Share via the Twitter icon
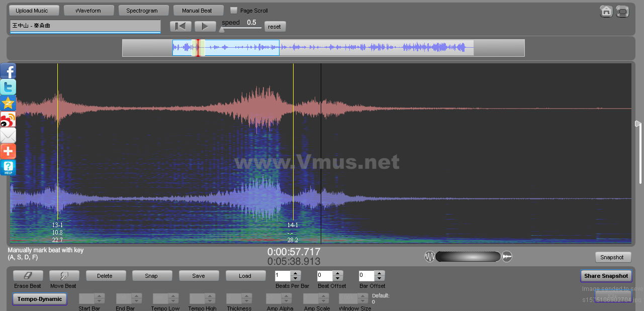The image size is (644, 311). point(8,87)
